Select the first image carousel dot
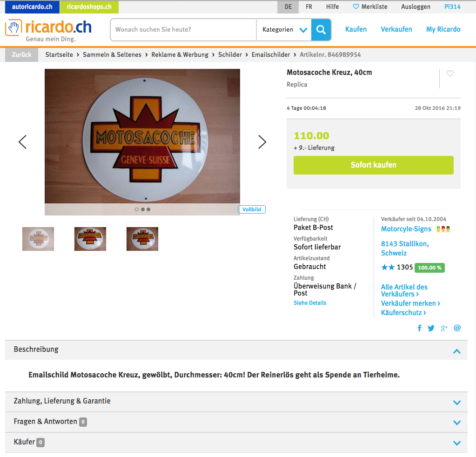The height and width of the screenshot is (457, 476). click(x=137, y=209)
